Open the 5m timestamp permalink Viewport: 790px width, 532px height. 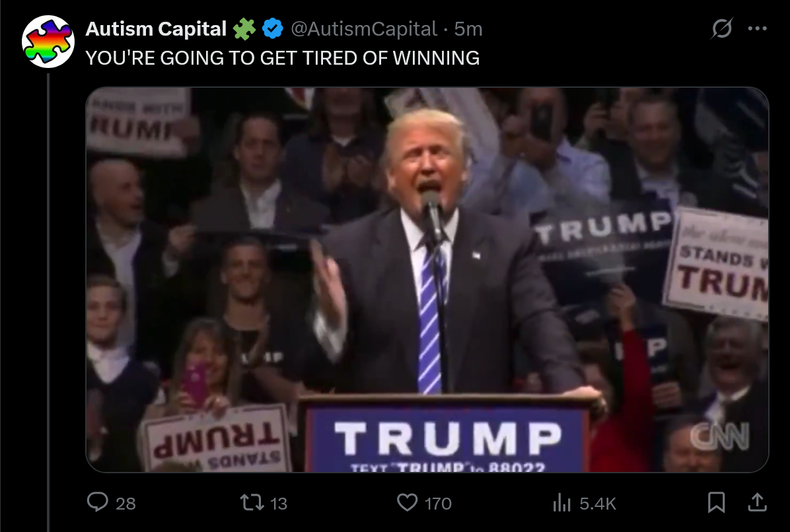468,28
